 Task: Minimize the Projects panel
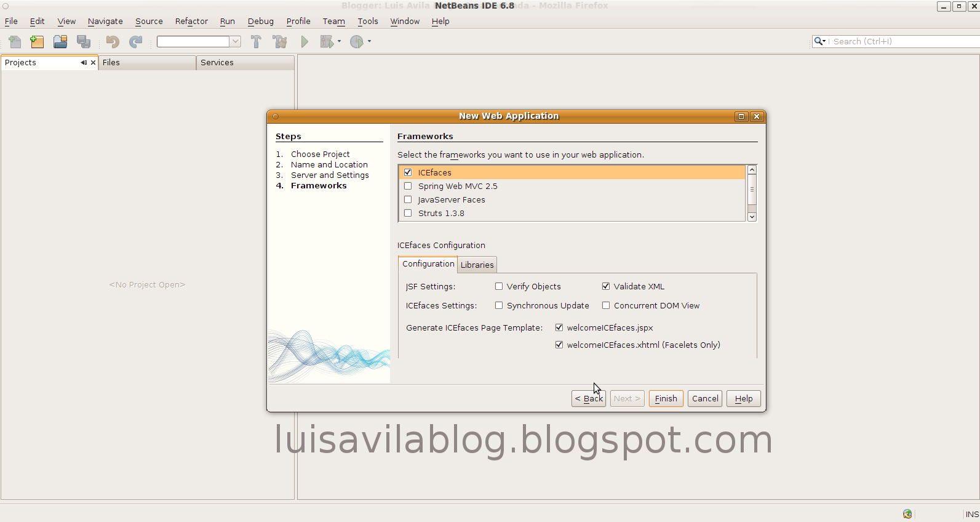tap(84, 63)
